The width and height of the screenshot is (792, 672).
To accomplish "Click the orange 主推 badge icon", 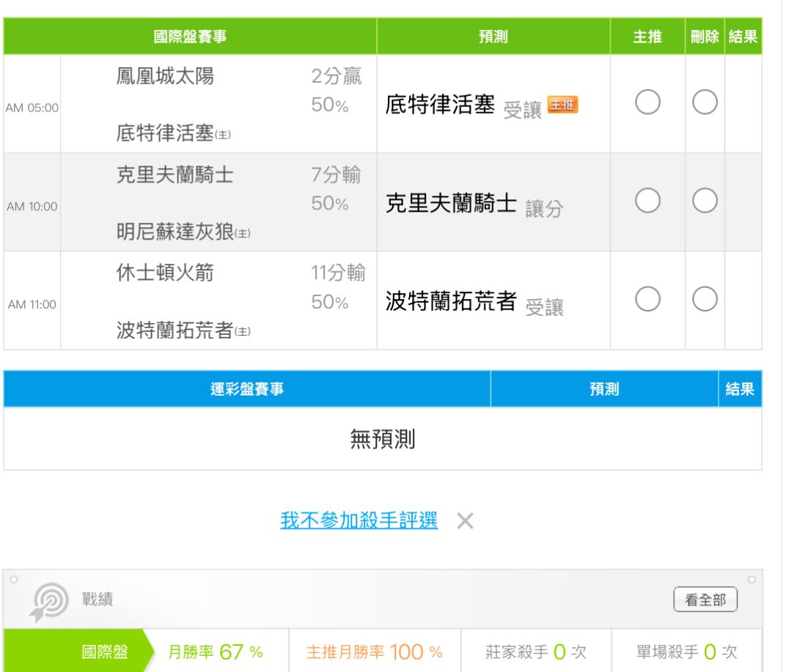I will tap(562, 105).
